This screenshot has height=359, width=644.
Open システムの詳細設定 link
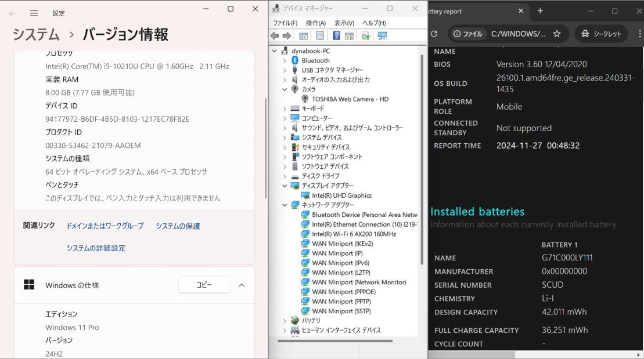pyautogui.click(x=96, y=248)
